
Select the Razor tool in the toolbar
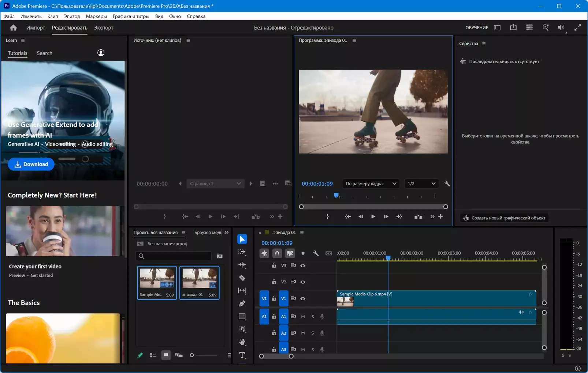pos(242,278)
